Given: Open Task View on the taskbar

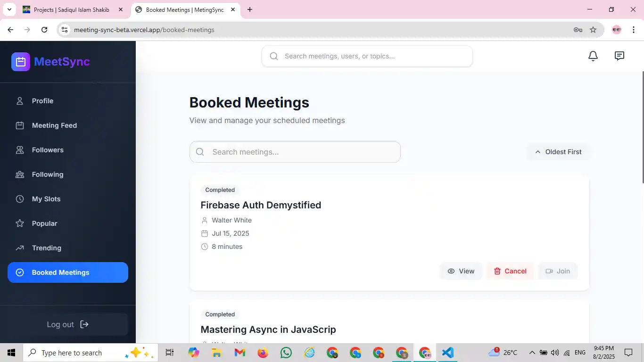Looking at the screenshot, I should point(170,353).
